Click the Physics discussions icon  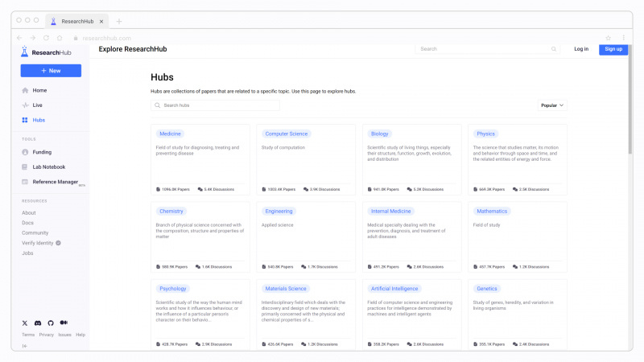[515, 189]
